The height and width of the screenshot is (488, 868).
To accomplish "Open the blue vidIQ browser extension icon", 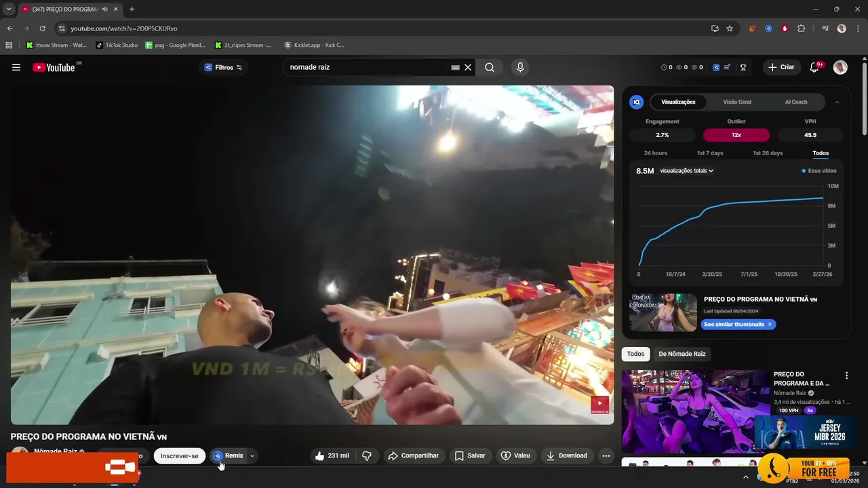I will tap(768, 28).
